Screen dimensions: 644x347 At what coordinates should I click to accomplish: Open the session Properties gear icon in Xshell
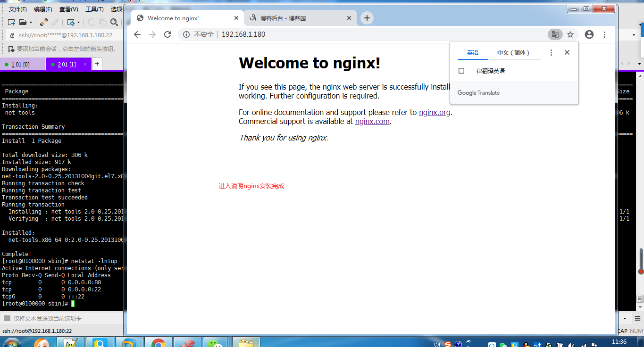pos(71,22)
